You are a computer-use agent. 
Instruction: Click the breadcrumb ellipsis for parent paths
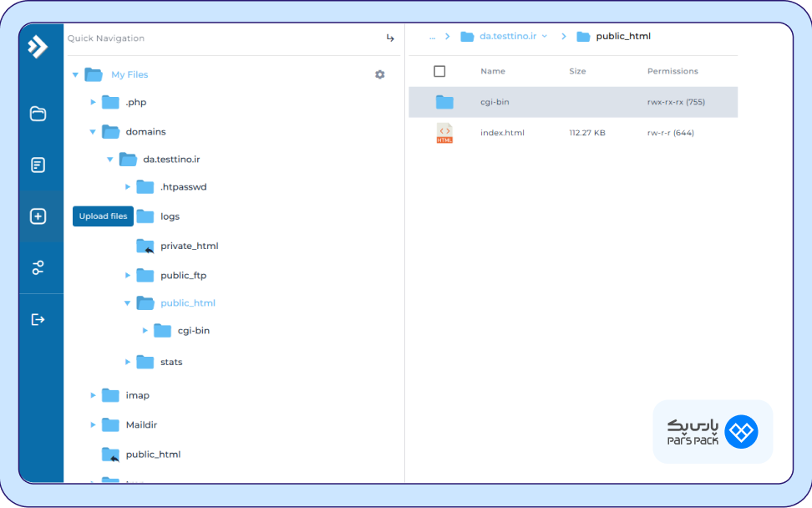(433, 37)
